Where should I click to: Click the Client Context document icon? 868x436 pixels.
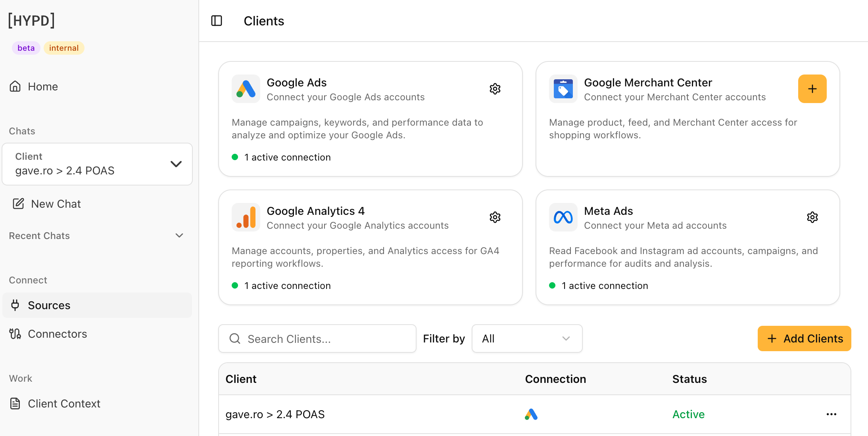click(x=15, y=403)
